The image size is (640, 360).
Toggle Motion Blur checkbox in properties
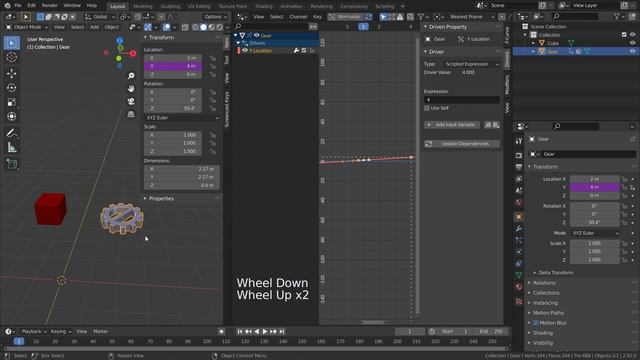pyautogui.click(x=536, y=323)
